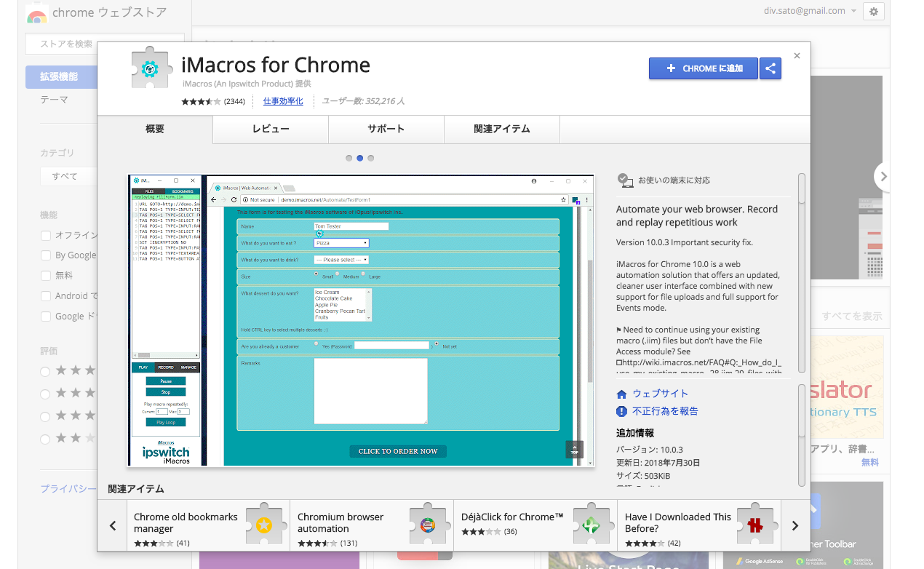The image size is (924, 569).
Task: Open the settings gear icon
Action: click(874, 11)
